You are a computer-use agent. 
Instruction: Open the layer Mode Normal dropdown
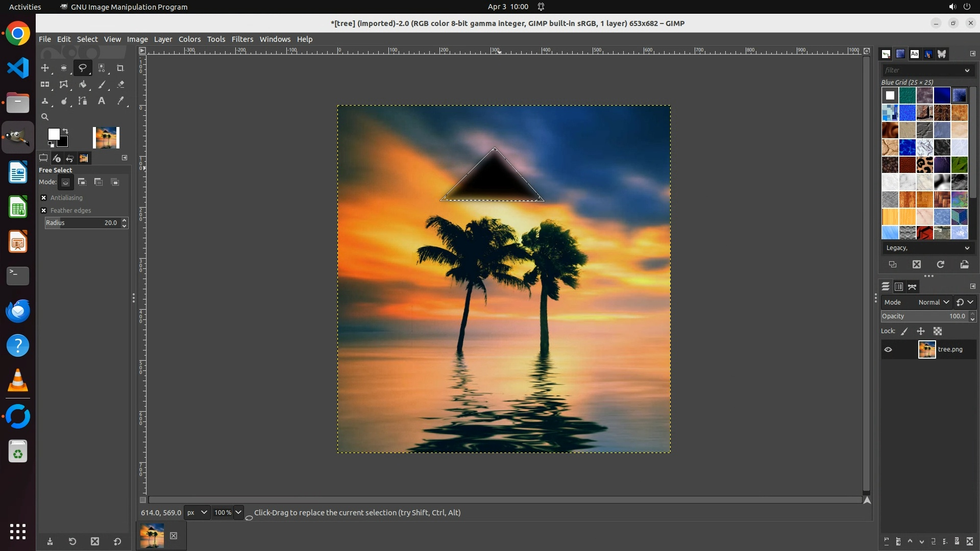point(934,303)
